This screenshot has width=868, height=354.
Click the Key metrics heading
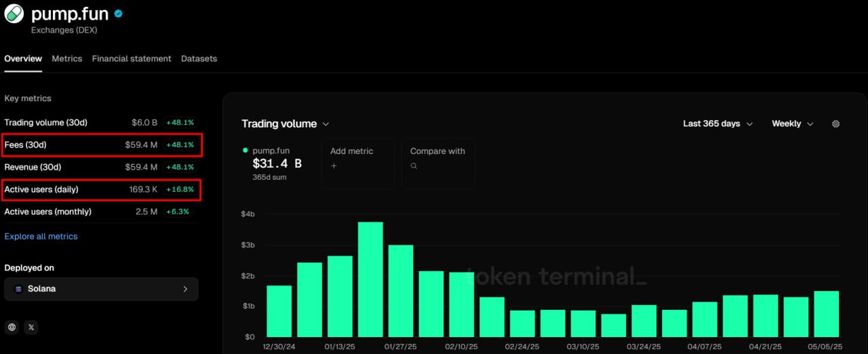pyautogui.click(x=28, y=98)
